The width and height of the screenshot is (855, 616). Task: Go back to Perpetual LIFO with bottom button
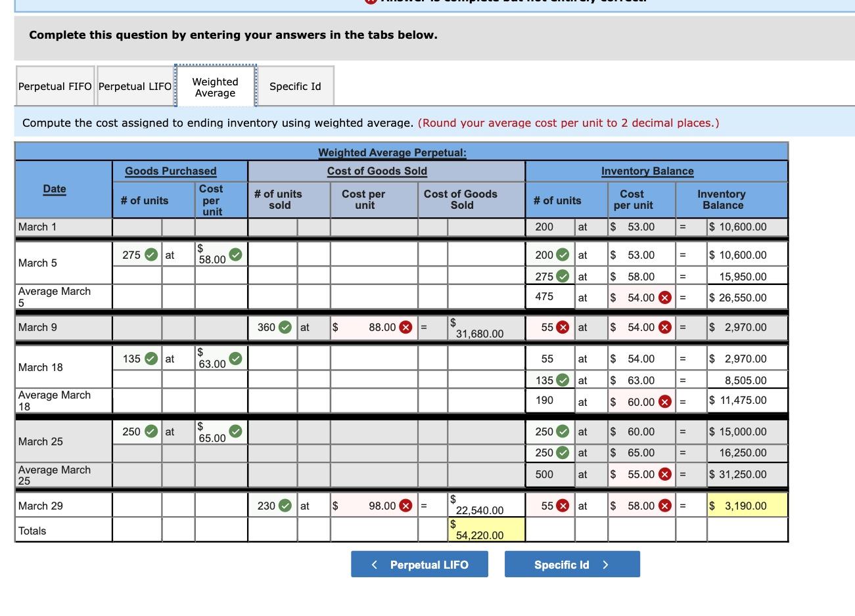click(419, 565)
